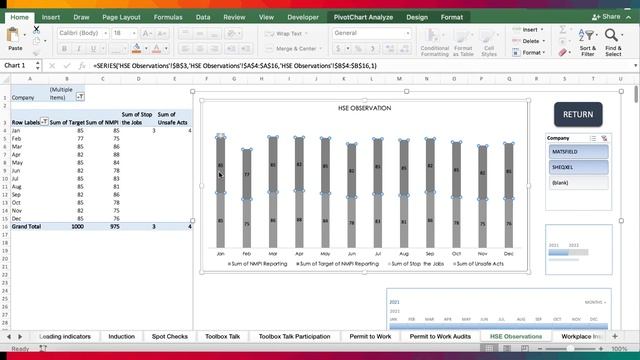Open Cell Styles gallery
This screenshot has height=360, width=640.
(489, 42)
